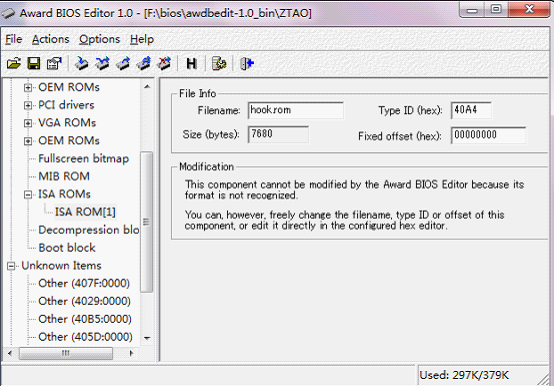The width and height of the screenshot is (554, 386).
Task: Collapse the ISA ROMs tree node
Action: 28,194
